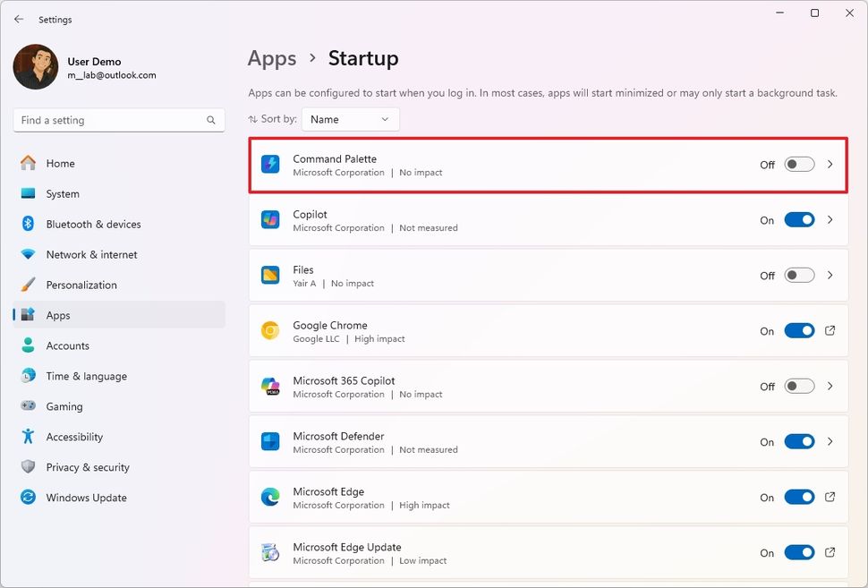Enable Command Palette startup toggle
The width and height of the screenshot is (868, 588).
799,165
